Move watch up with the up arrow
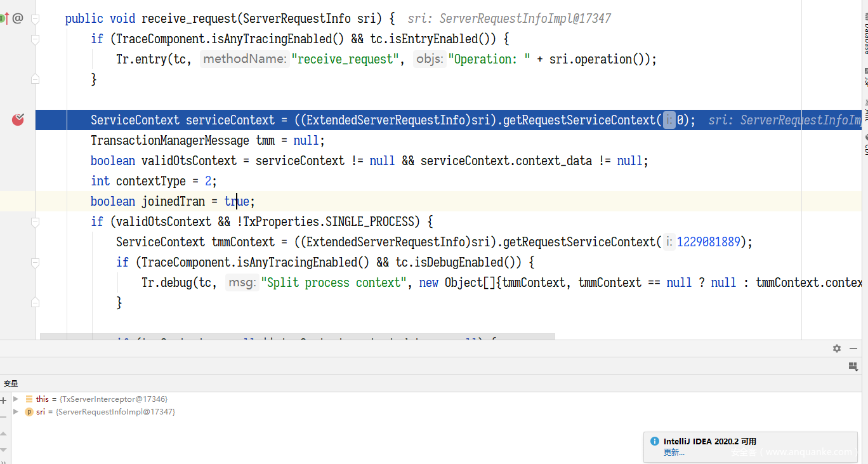868x464 pixels. 3,433
